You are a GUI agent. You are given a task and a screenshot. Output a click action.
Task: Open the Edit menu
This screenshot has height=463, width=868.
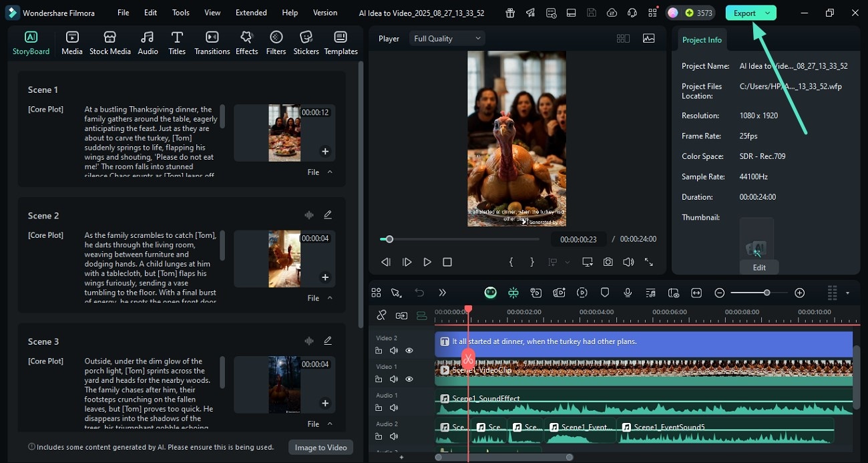[151, 13]
